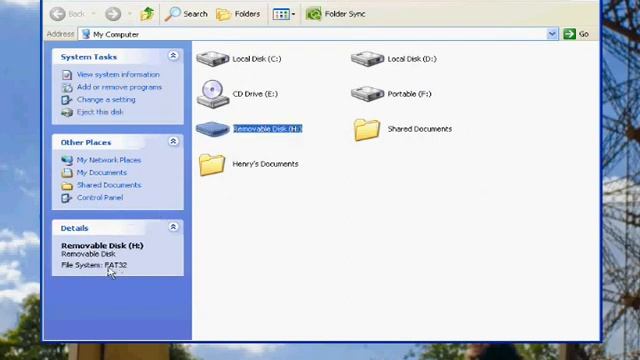The image size is (640, 360).
Task: Click the Eject this disk icon
Action: point(67,112)
